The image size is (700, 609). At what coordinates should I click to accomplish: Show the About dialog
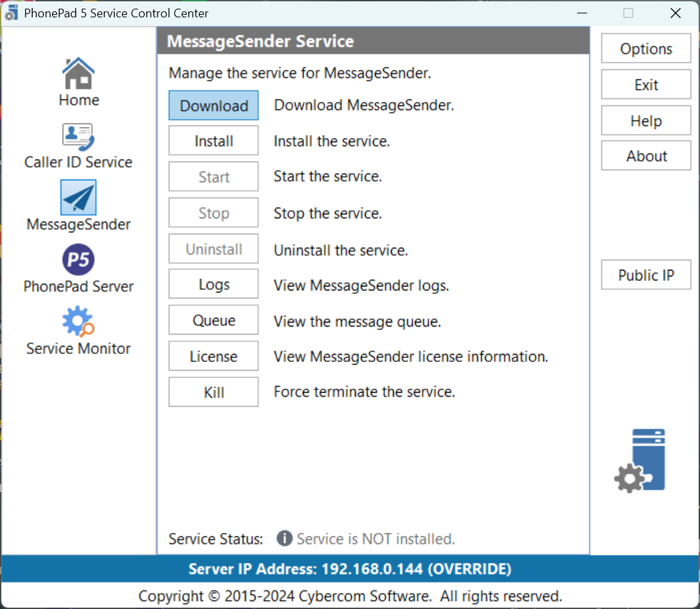tap(646, 156)
